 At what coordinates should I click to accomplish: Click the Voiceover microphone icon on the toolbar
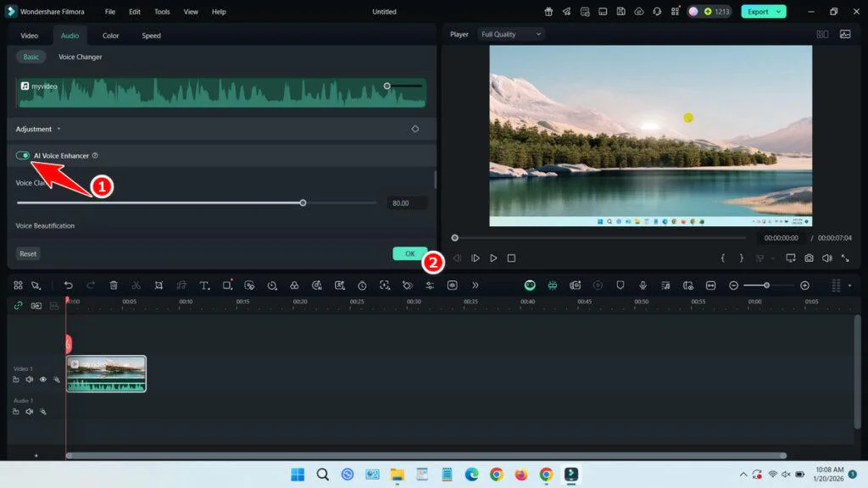[x=643, y=286]
